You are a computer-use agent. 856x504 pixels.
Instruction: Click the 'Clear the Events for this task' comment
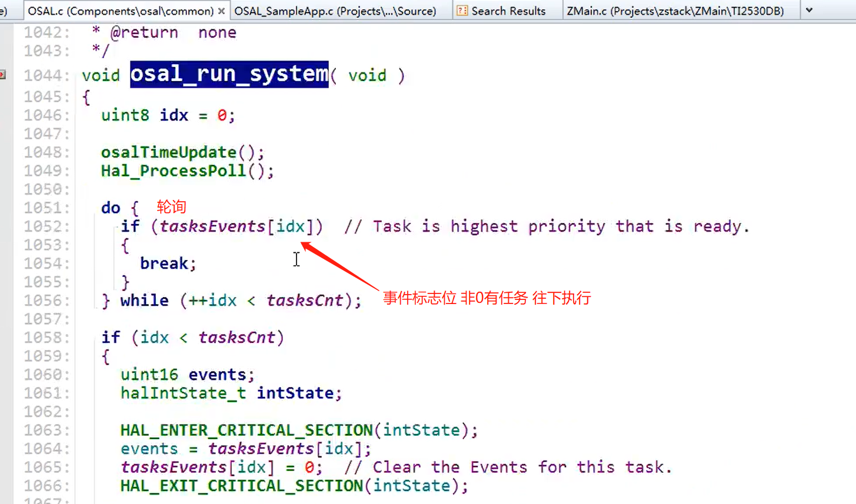click(508, 468)
